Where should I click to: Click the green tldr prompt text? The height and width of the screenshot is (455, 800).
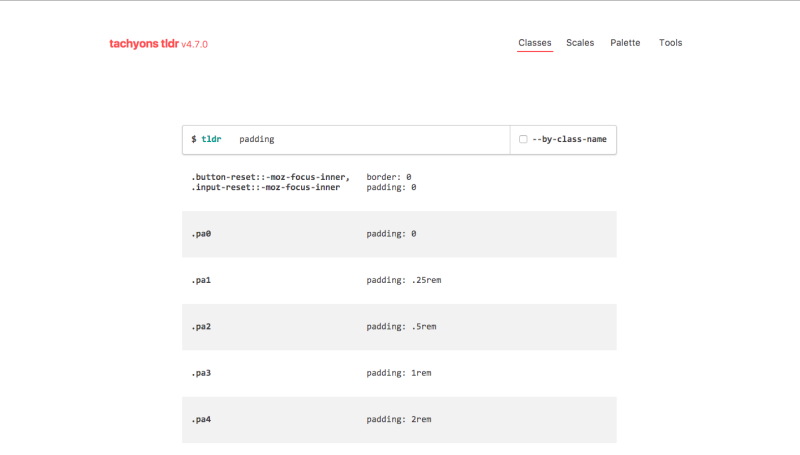pyautogui.click(x=211, y=139)
